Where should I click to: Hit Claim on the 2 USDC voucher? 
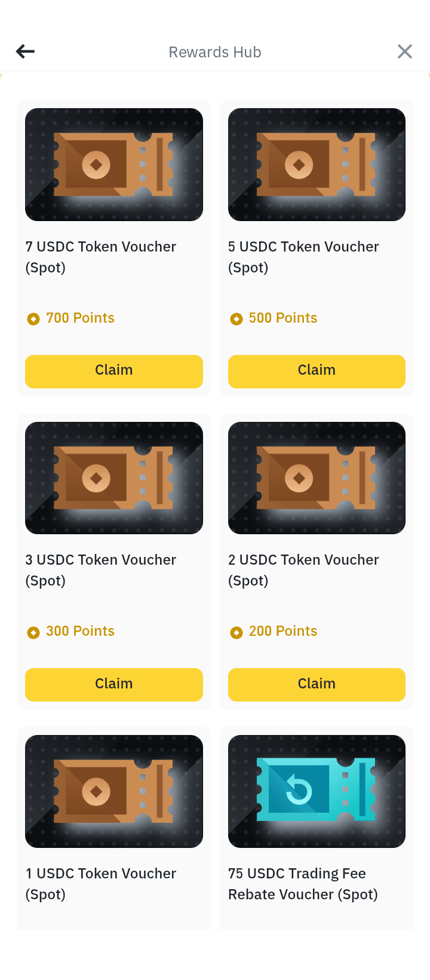click(317, 684)
